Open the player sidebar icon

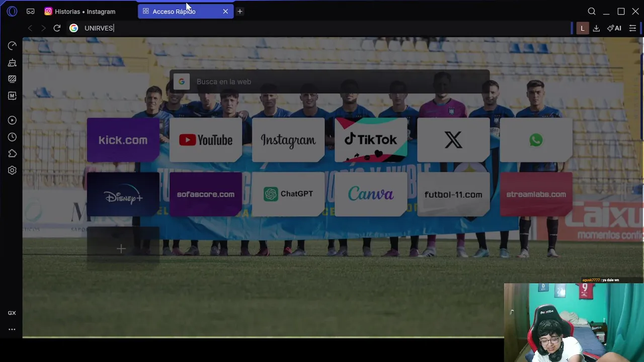coord(12,120)
